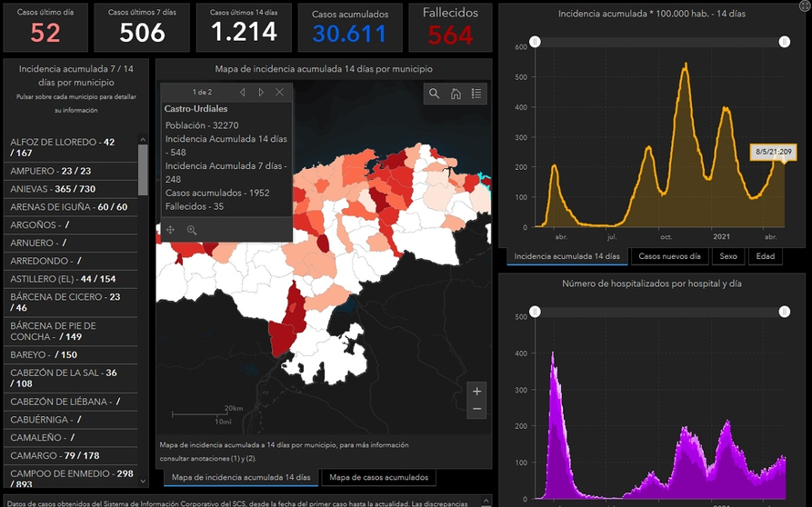Select ARENAS DE IGUÑA row
This screenshot has width=812, height=507.
[71, 207]
